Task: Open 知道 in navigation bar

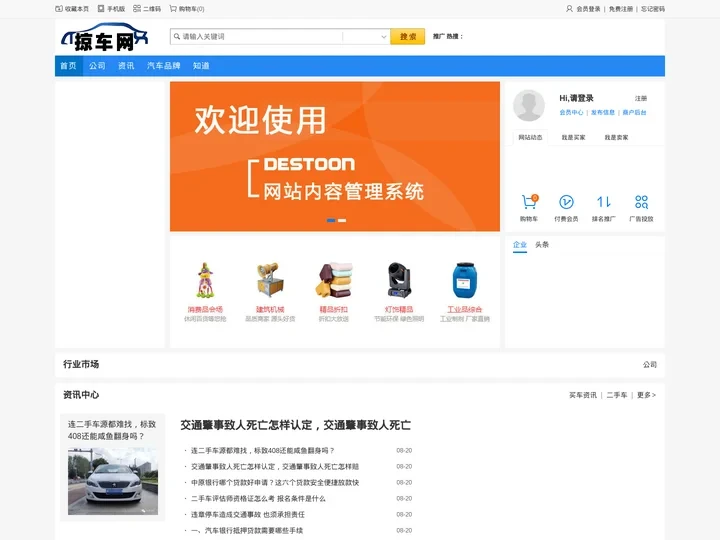Action: (201, 66)
